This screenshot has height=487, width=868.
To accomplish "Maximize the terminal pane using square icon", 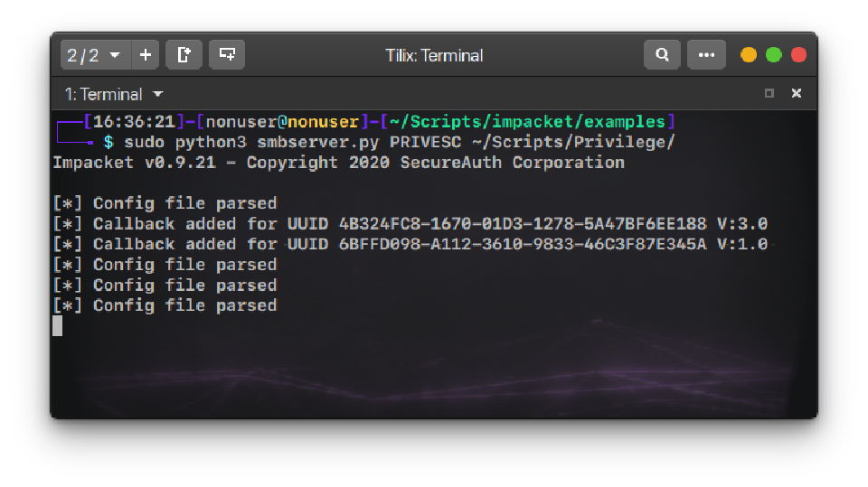I will click(x=769, y=93).
